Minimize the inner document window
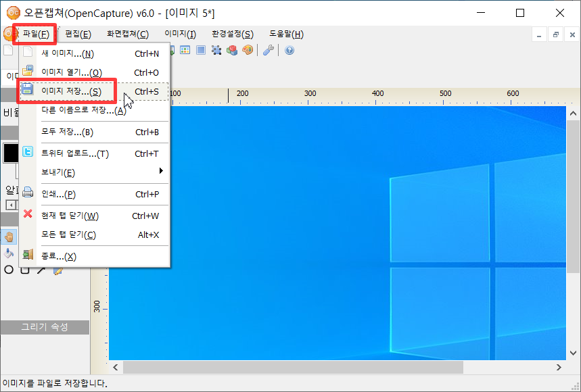 (539, 34)
